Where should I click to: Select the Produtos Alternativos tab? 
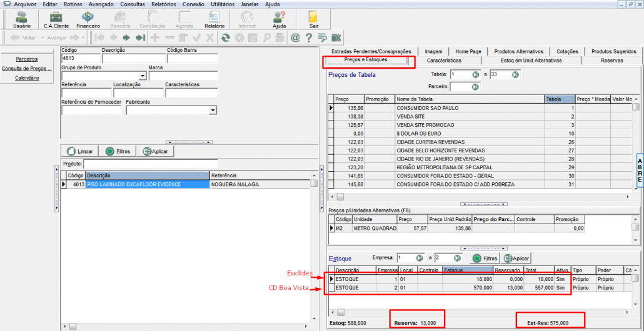tap(518, 51)
